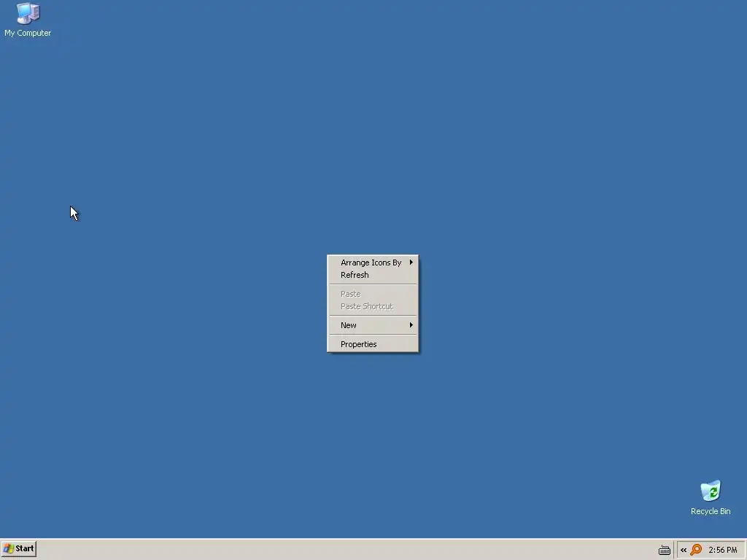Click the on-screen keyboard tray icon
The width and height of the screenshot is (747, 560).
(x=664, y=550)
